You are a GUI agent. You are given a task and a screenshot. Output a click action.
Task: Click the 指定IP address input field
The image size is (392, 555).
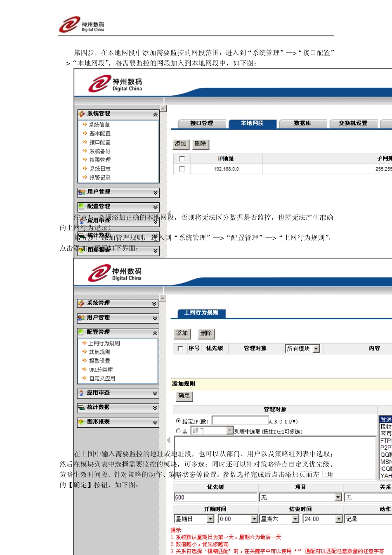click(x=240, y=420)
